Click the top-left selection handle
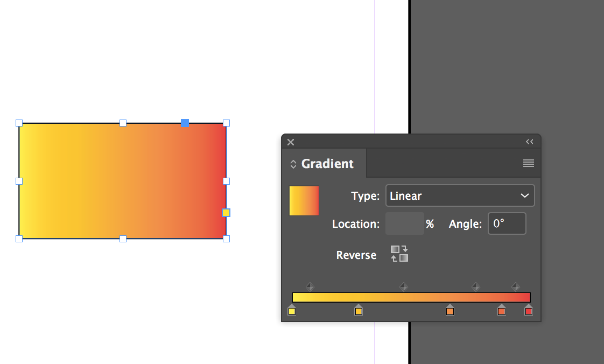 click(19, 123)
